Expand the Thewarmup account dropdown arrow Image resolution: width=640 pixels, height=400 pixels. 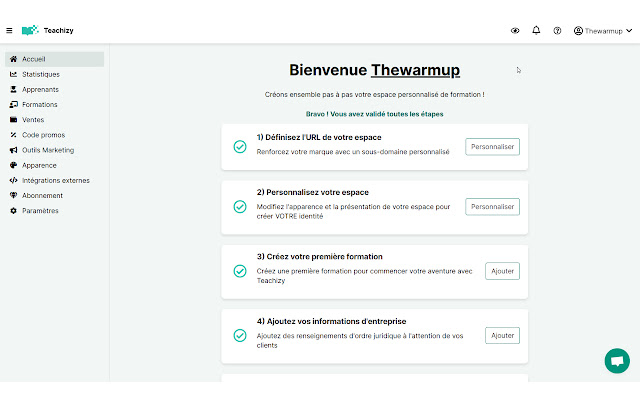(x=629, y=31)
